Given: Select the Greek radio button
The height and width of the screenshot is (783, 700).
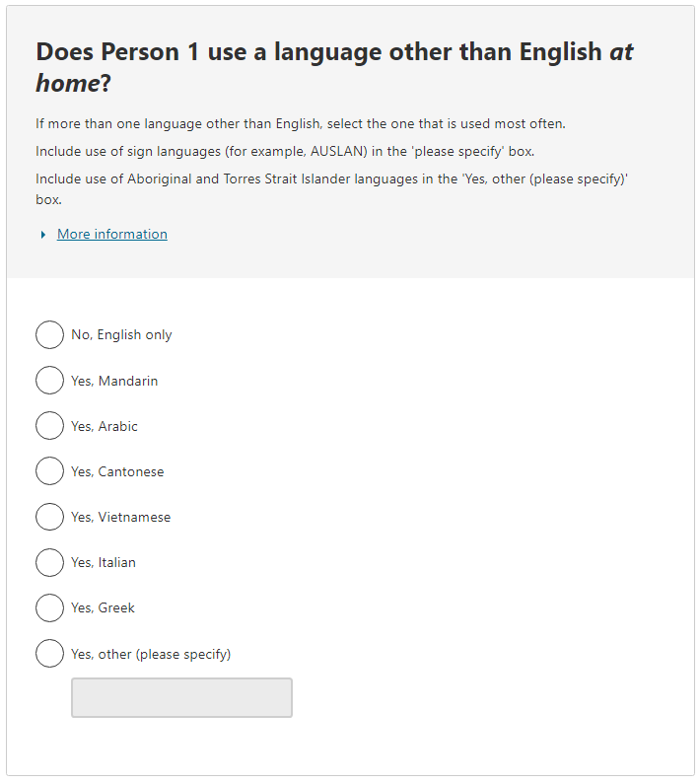Looking at the screenshot, I should (x=49, y=606).
